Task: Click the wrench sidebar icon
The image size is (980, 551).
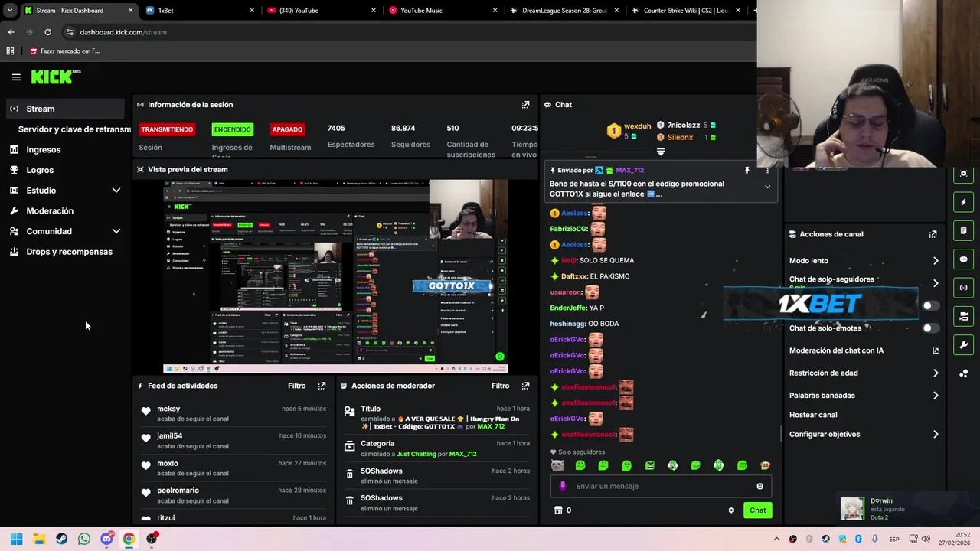Action: click(x=963, y=344)
